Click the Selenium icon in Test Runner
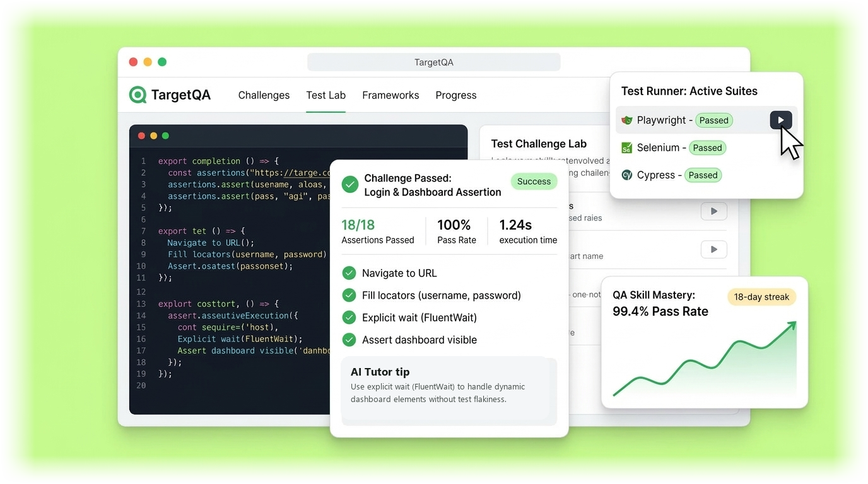 626,148
